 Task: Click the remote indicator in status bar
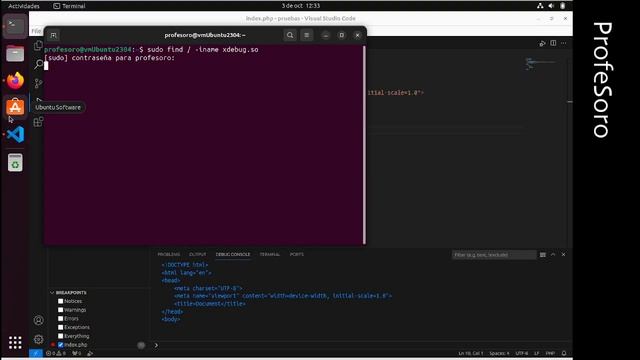pos(36,353)
